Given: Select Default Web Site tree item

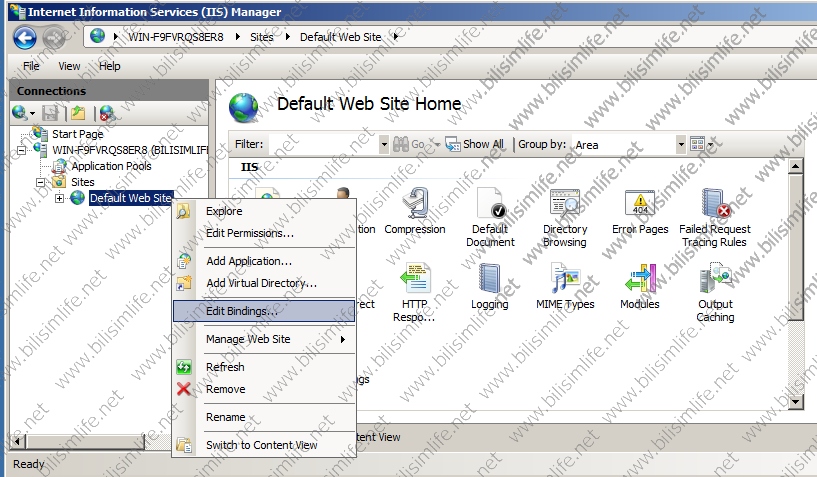Looking at the screenshot, I should (x=131, y=198).
